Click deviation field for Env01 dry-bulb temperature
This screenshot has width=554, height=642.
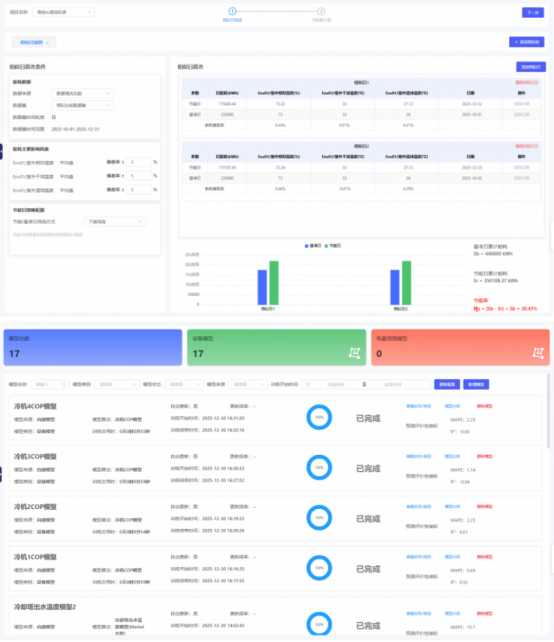[139, 176]
